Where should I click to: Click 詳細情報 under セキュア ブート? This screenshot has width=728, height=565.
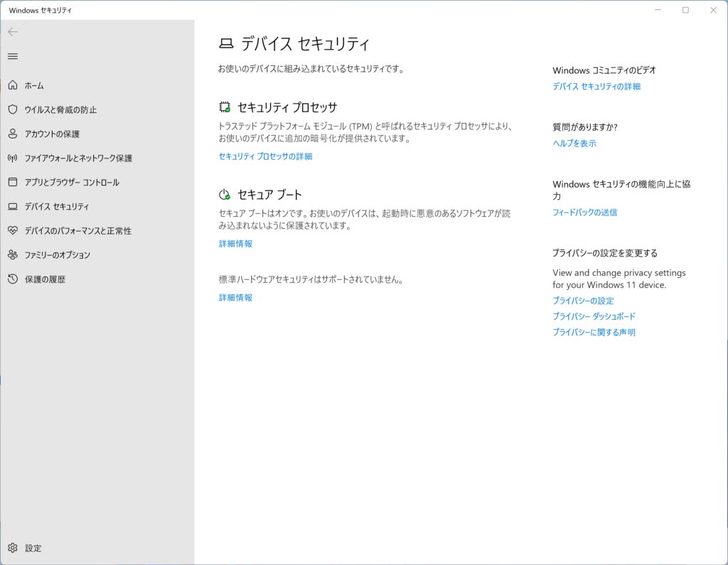[x=236, y=244]
